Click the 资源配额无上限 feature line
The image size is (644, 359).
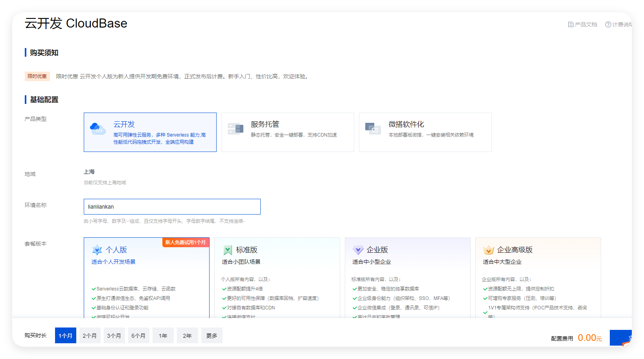[519, 289]
